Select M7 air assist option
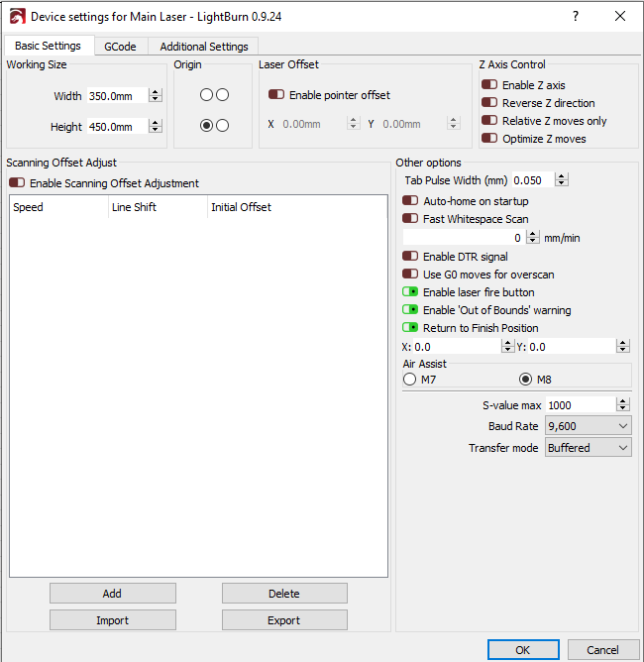 pos(409,380)
